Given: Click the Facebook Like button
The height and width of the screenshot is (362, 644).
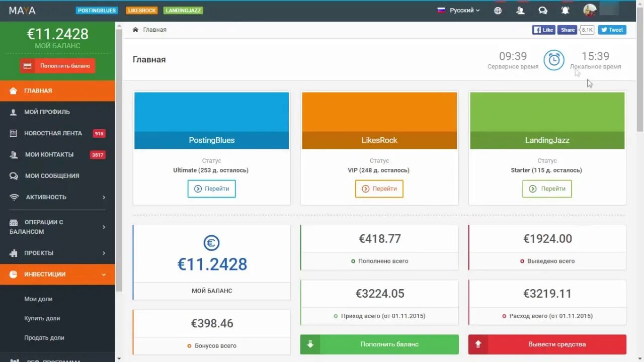Looking at the screenshot, I should click(543, 30).
